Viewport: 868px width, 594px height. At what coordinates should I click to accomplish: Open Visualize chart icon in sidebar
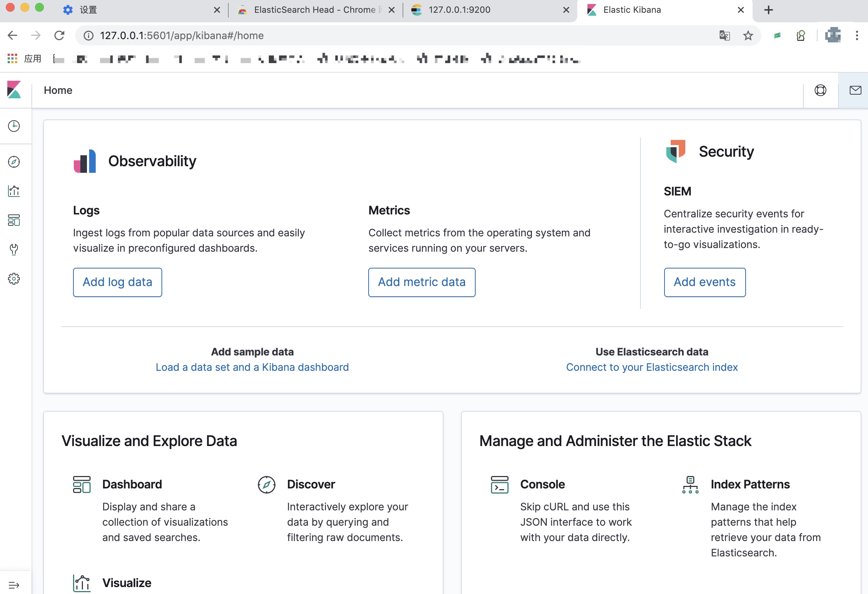coord(14,191)
